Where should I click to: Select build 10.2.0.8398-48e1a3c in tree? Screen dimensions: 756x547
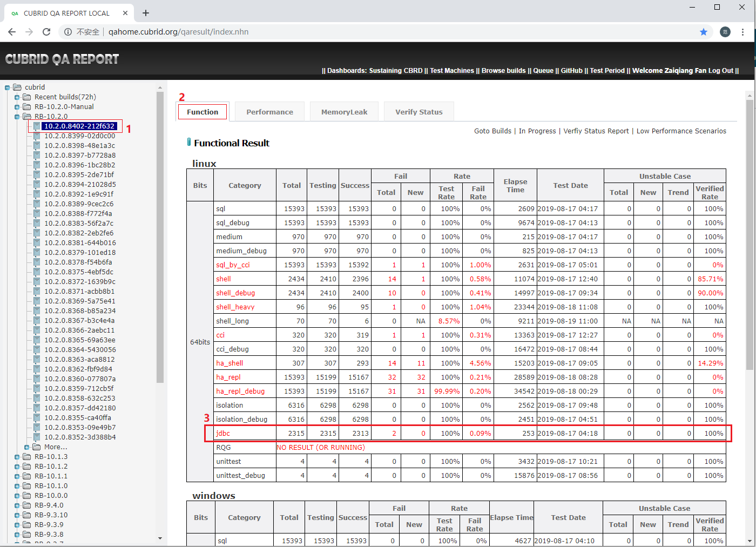coord(79,145)
